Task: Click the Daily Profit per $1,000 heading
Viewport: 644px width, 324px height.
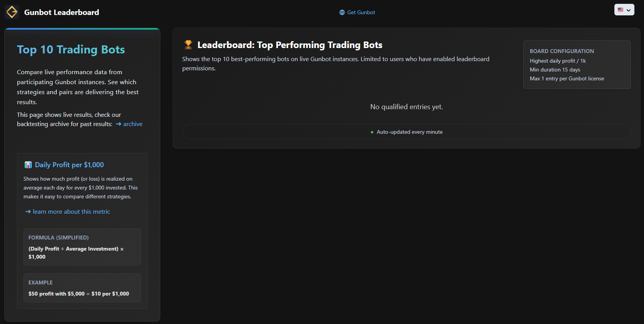Action: [69, 165]
